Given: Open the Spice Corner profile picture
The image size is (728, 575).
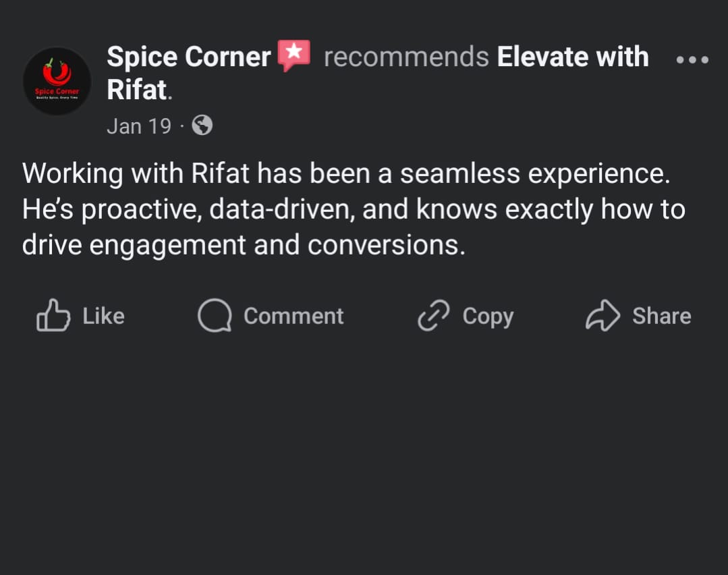Looking at the screenshot, I should (x=57, y=81).
